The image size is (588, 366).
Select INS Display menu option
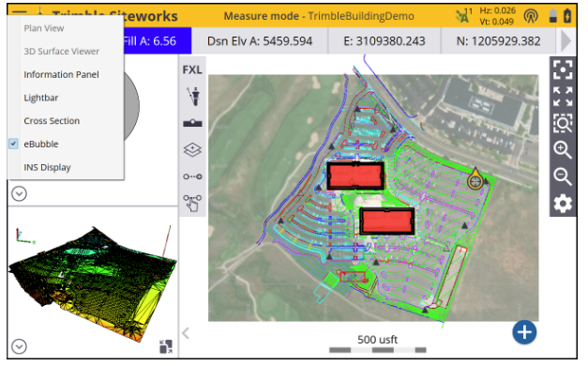pyautogui.click(x=47, y=167)
